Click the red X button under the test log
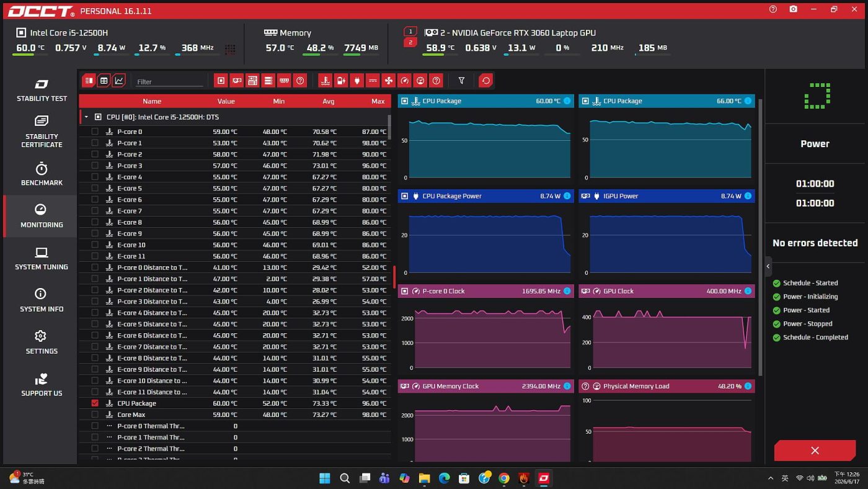The width and height of the screenshot is (868, 489). [815, 451]
